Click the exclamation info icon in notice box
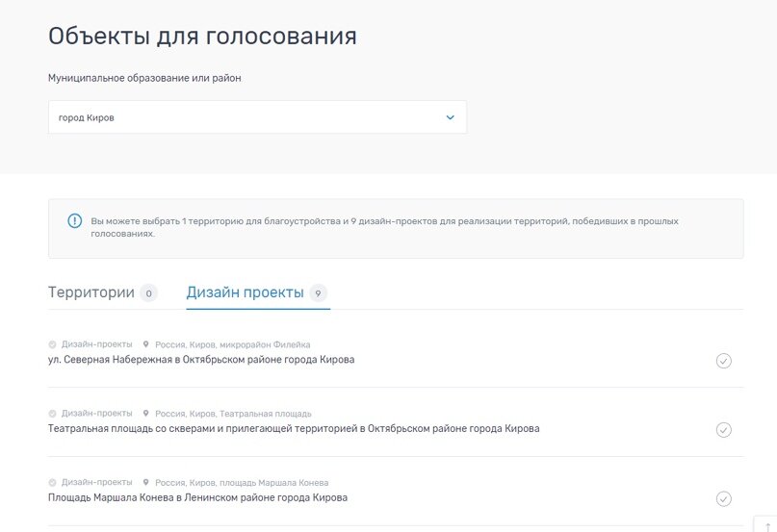The height and width of the screenshot is (532, 777). (75, 221)
